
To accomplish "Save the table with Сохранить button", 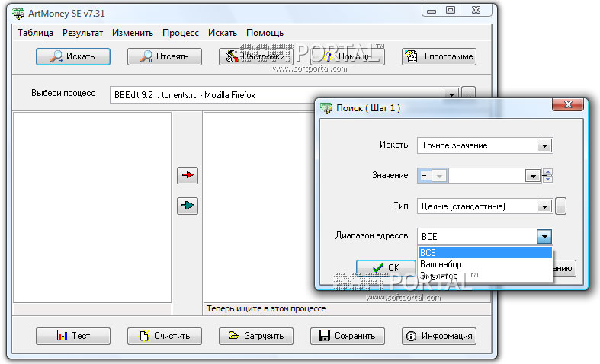I will [348, 336].
